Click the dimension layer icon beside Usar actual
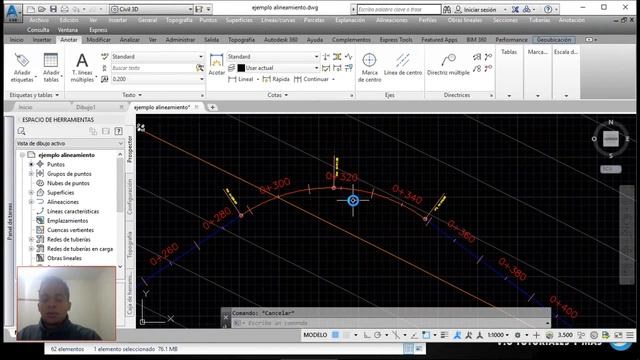This screenshot has height=360, width=640. tap(231, 68)
